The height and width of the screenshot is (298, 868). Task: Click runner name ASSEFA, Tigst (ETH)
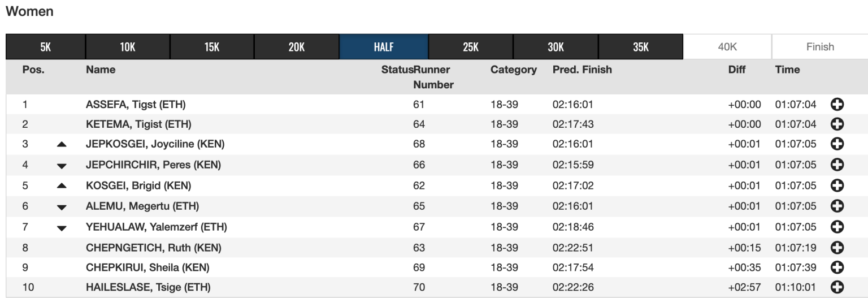tap(136, 105)
